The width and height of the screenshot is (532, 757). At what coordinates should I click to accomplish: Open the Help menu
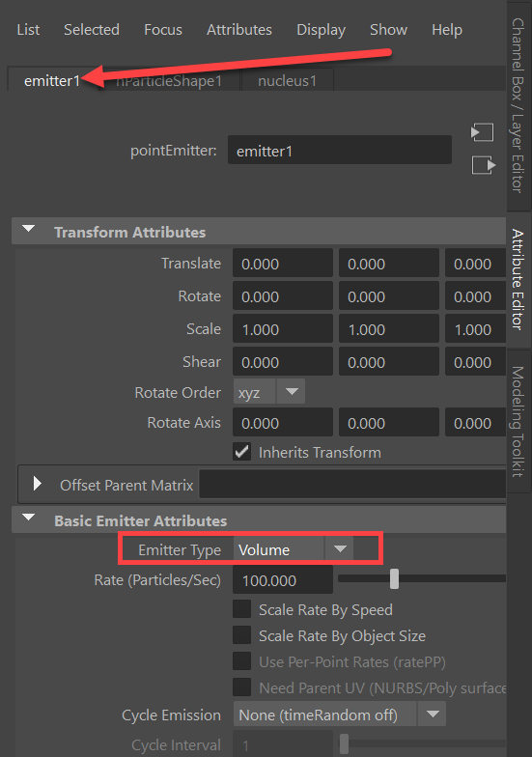tap(447, 30)
